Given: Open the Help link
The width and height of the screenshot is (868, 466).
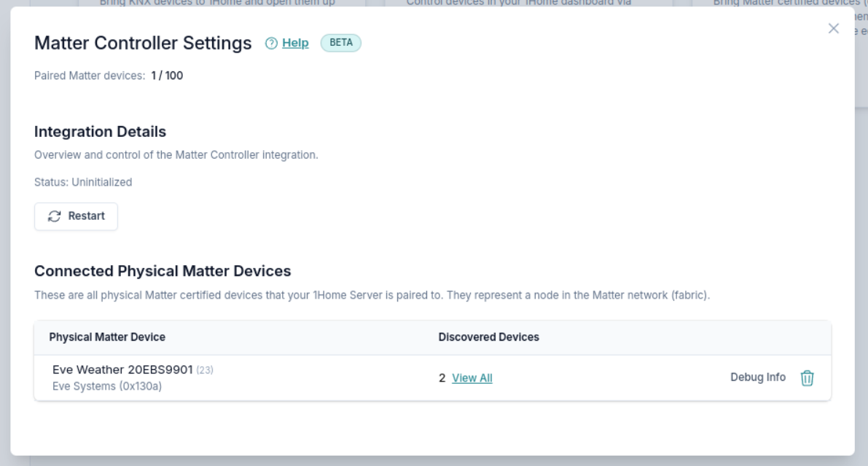Looking at the screenshot, I should click(295, 44).
